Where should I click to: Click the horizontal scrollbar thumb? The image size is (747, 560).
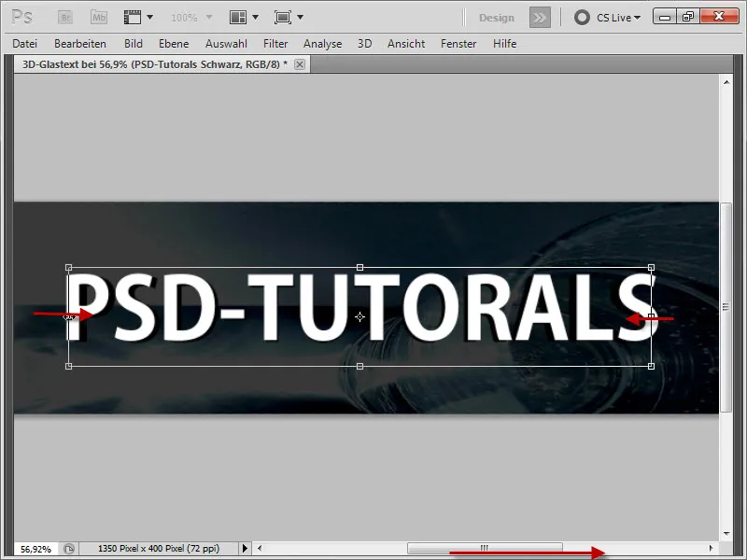pos(485,548)
